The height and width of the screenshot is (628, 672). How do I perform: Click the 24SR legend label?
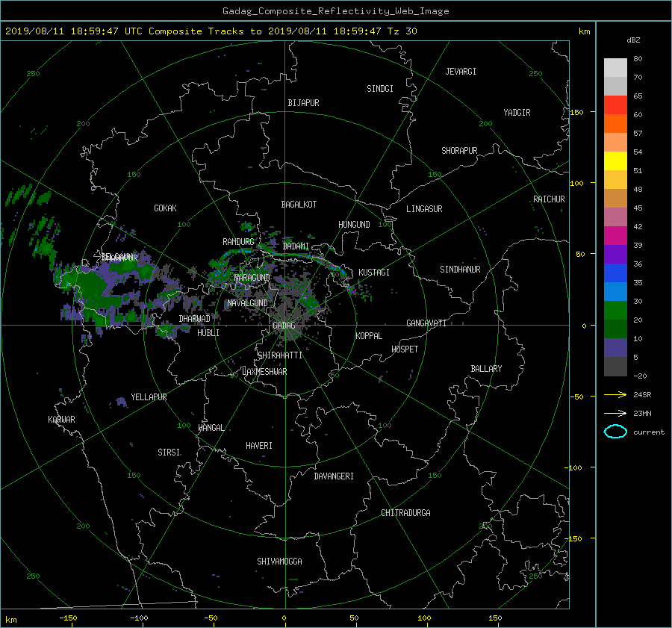point(642,394)
